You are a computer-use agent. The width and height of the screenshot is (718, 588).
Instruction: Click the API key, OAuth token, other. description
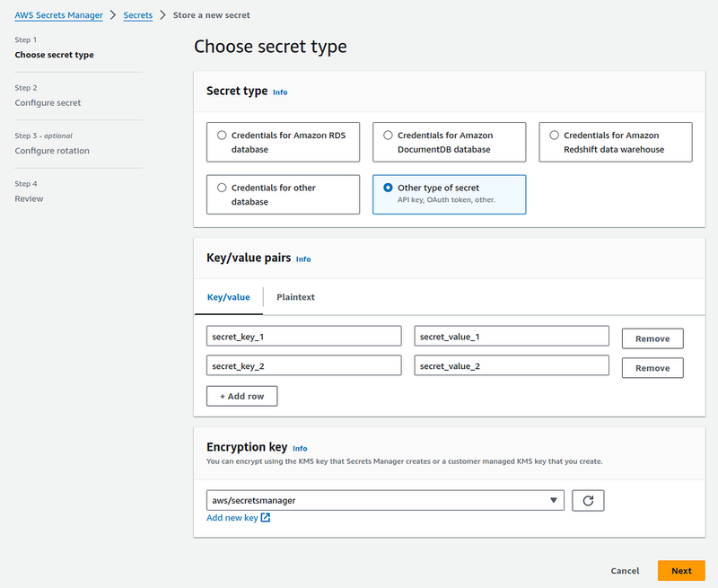point(446,199)
